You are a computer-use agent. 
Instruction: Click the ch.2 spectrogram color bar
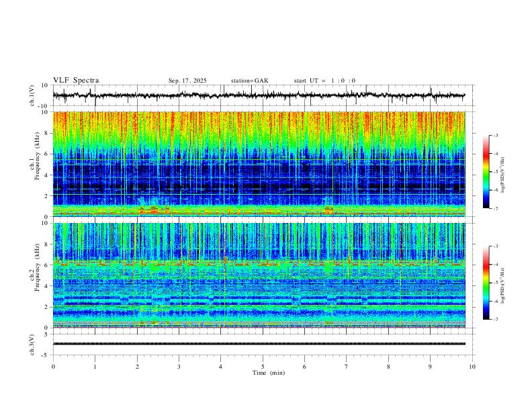pos(486,283)
